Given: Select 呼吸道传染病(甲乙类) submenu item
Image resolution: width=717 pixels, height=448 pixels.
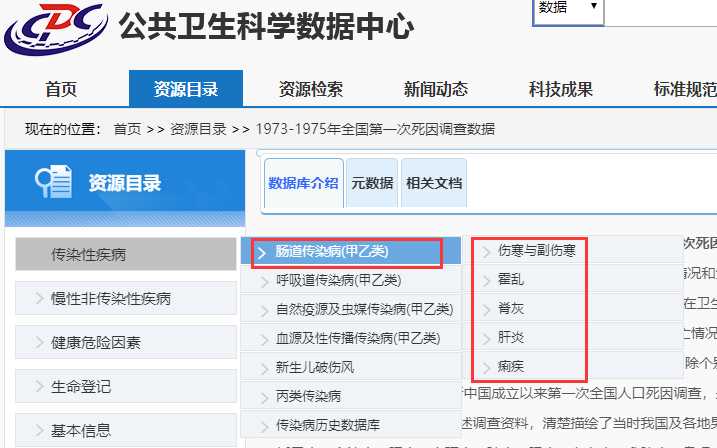Looking at the screenshot, I should pyautogui.click(x=338, y=280).
